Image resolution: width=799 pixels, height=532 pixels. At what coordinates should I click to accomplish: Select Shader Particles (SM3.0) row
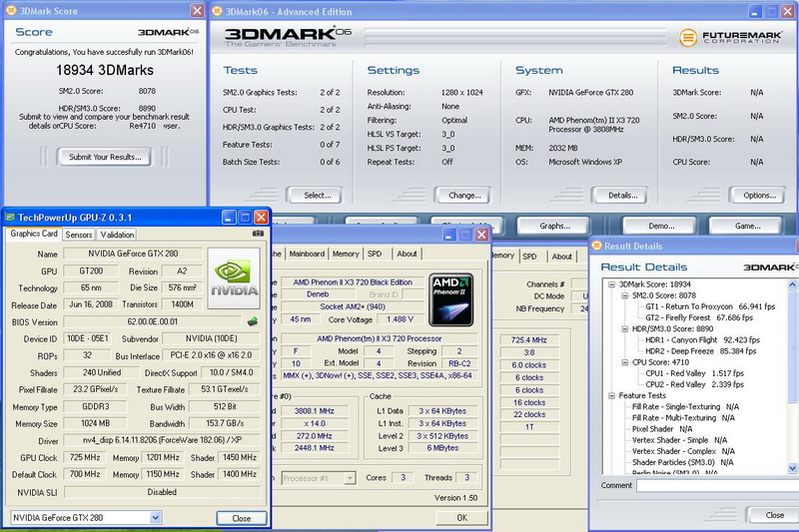[683, 463]
